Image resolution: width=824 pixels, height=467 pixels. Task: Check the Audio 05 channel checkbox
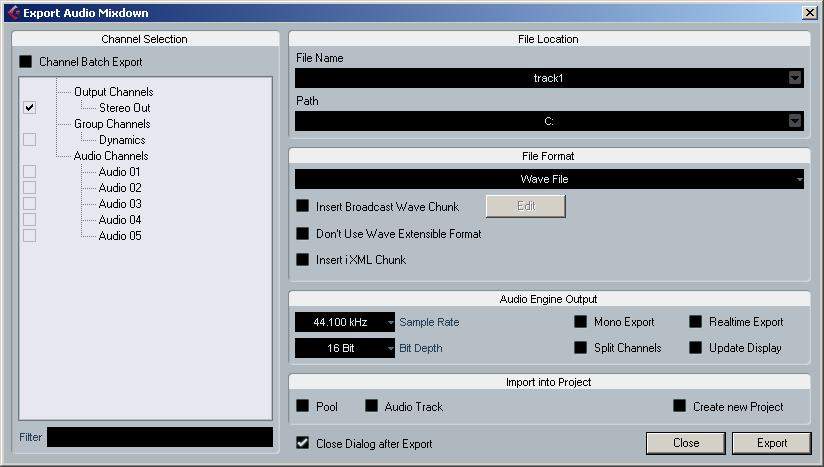pyautogui.click(x=29, y=235)
